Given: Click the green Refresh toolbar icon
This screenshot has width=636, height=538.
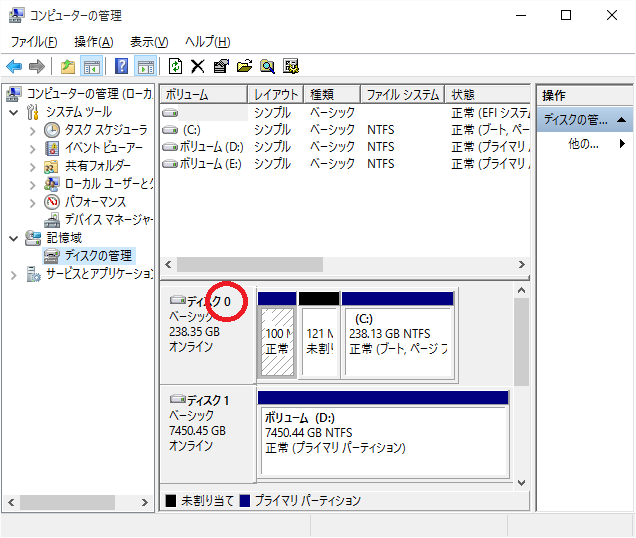Looking at the screenshot, I should (x=175, y=66).
